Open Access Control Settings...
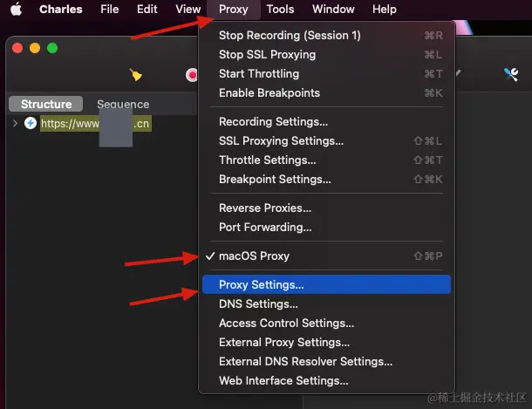This screenshot has width=532, height=409. point(326,324)
